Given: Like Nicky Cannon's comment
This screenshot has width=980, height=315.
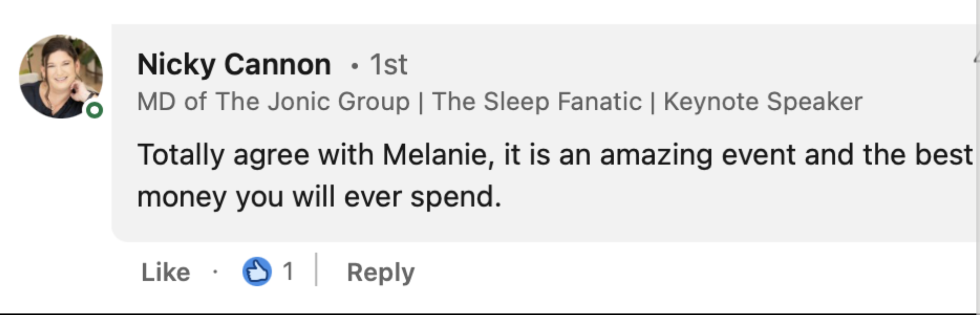Looking at the screenshot, I should [165, 272].
